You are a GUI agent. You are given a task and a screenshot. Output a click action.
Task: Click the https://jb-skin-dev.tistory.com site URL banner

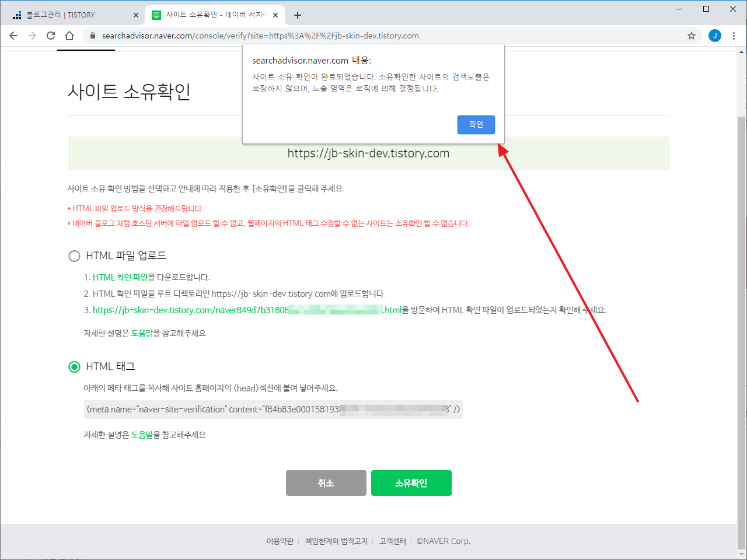(x=368, y=153)
